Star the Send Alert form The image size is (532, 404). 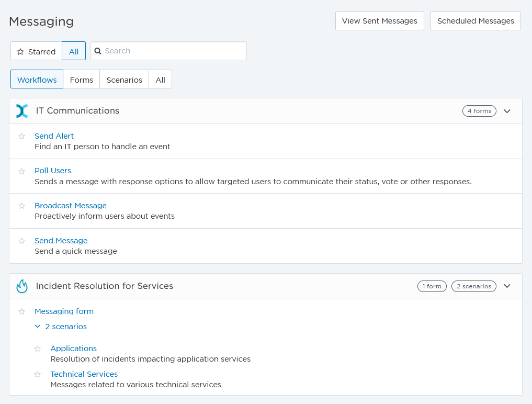pyautogui.click(x=22, y=136)
